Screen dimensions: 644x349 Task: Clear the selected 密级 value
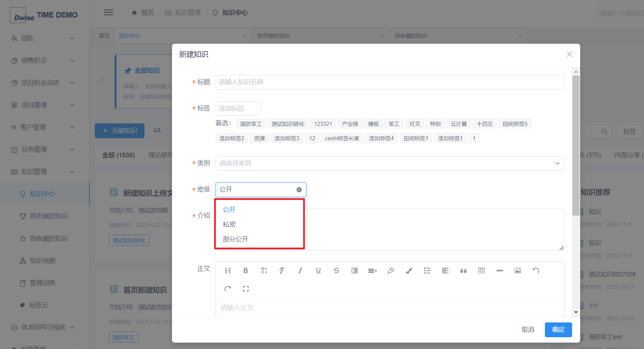299,190
